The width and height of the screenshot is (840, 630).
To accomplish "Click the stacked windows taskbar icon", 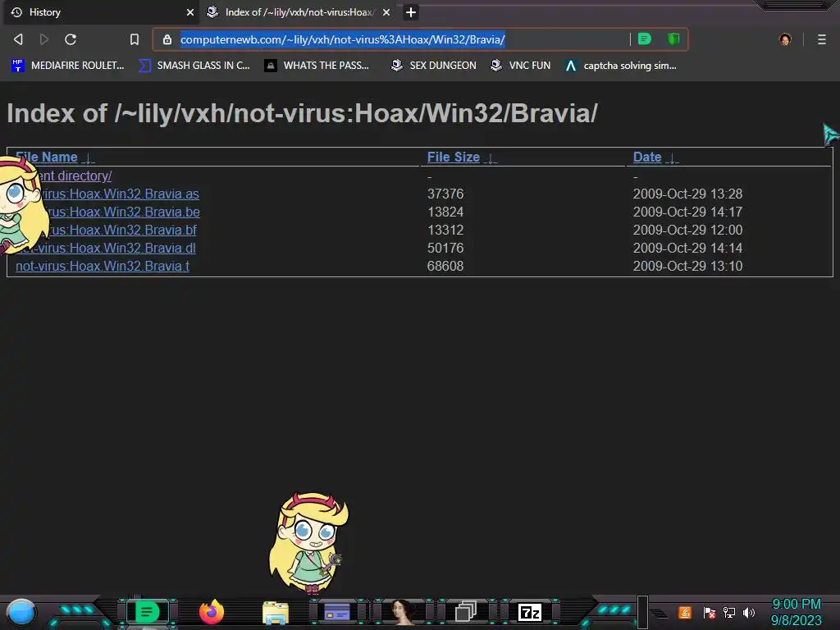I will coord(466,612).
